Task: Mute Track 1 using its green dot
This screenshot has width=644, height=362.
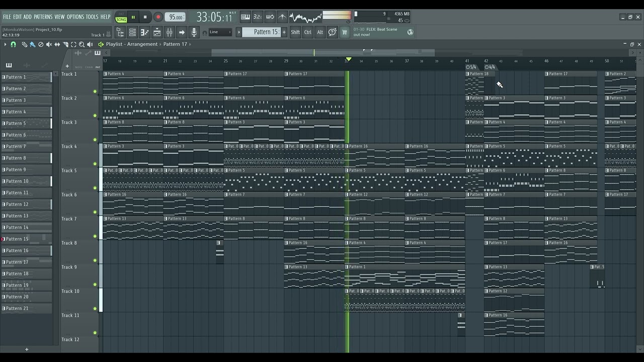Action: (95, 92)
